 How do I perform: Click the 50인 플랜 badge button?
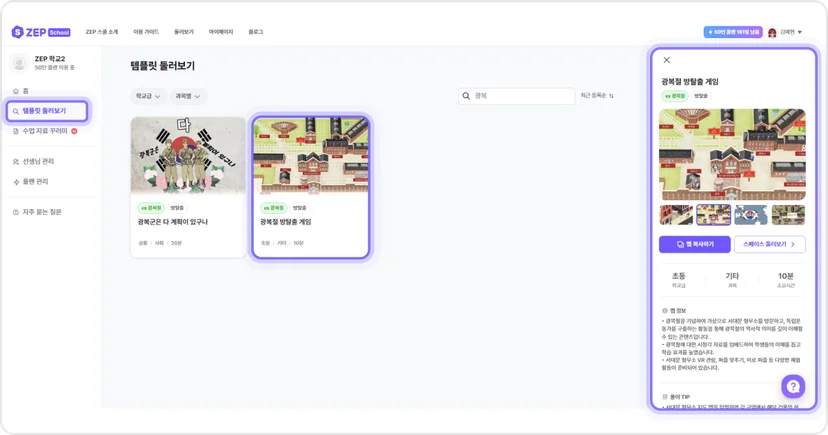[x=733, y=32]
